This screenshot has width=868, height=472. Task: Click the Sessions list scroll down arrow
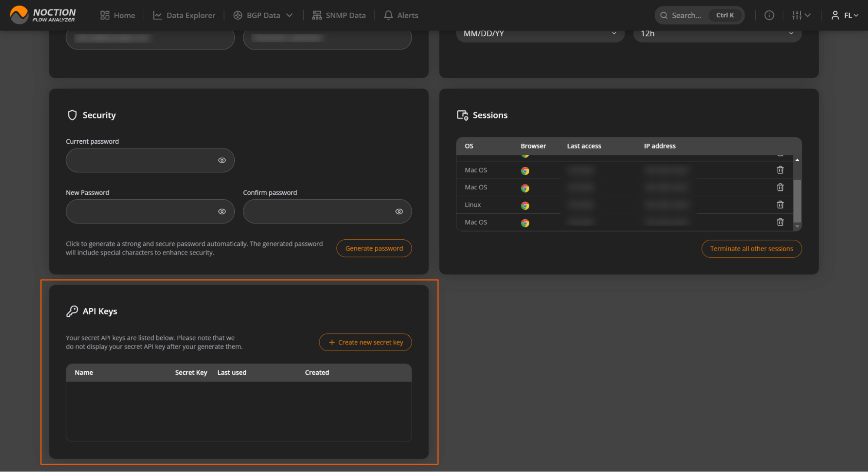797,227
